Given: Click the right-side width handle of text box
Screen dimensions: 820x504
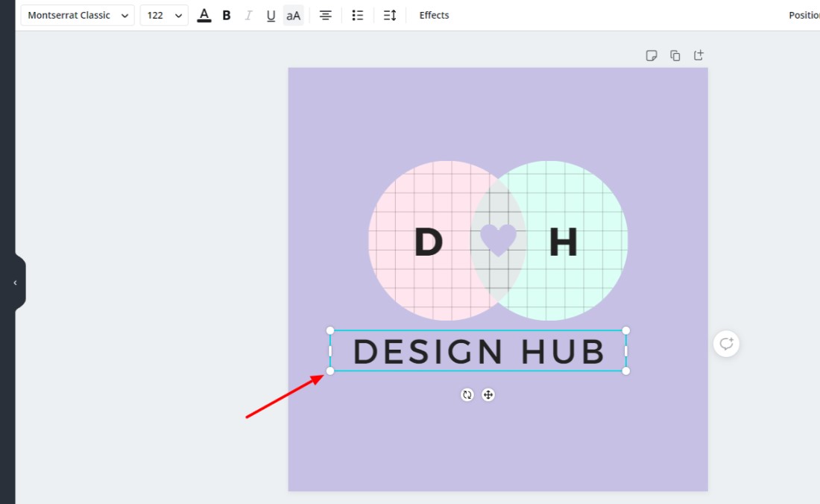Looking at the screenshot, I should (x=626, y=351).
